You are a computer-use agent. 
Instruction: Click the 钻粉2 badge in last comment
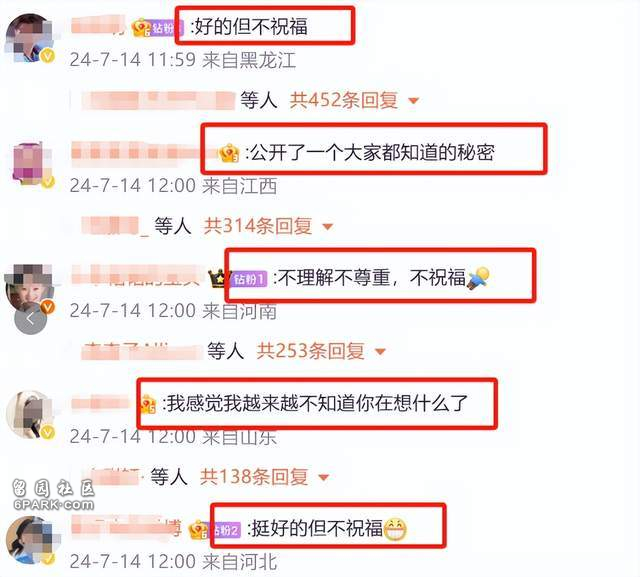click(227, 530)
